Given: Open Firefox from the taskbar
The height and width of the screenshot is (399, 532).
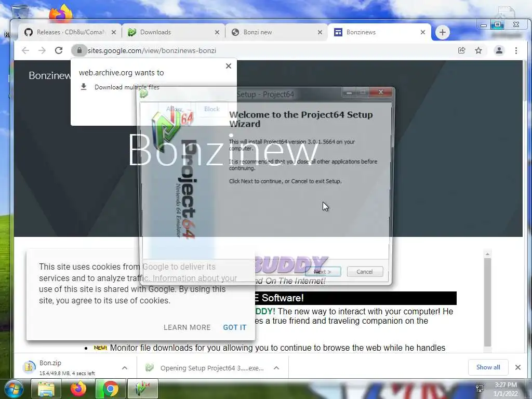Looking at the screenshot, I should point(78,389).
